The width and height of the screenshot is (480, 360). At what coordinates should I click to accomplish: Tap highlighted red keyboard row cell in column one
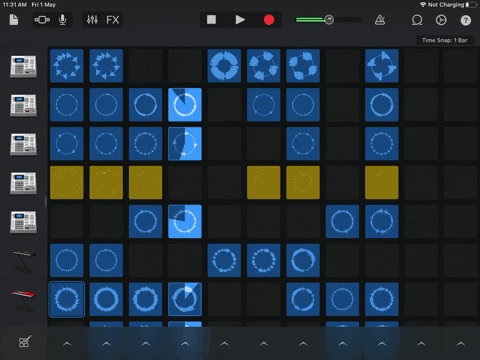click(x=67, y=299)
